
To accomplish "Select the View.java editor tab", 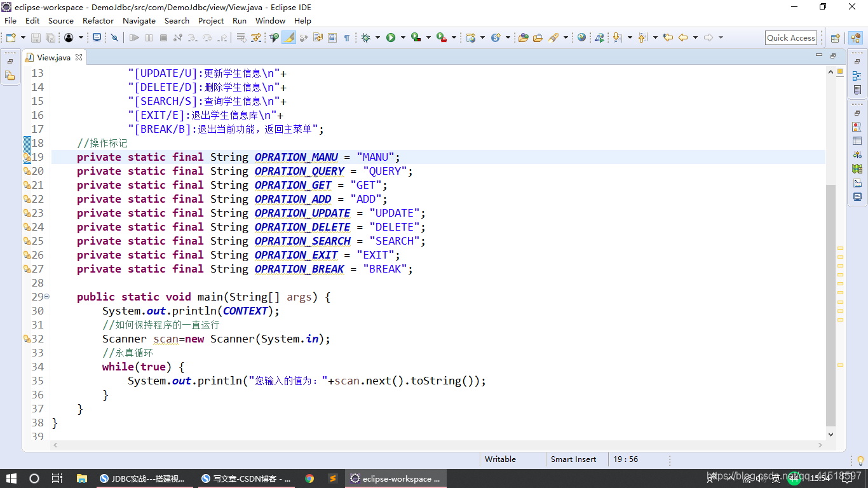I will click(x=53, y=57).
